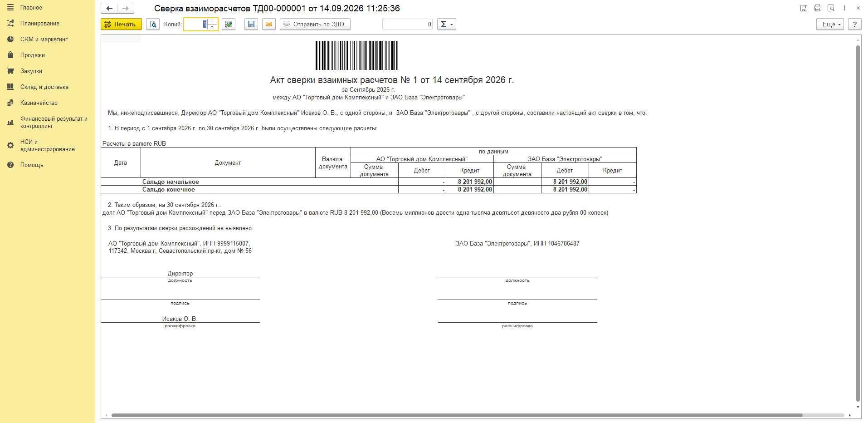The image size is (868, 423).
Task: Open the Главное menu section
Action: (31, 8)
